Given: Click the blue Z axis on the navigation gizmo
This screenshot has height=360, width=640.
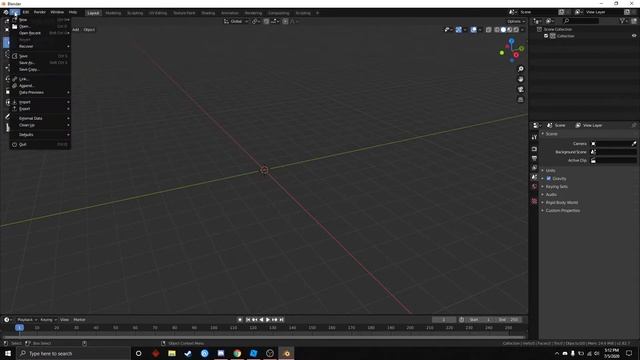Looking at the screenshot, I should tap(511, 41).
